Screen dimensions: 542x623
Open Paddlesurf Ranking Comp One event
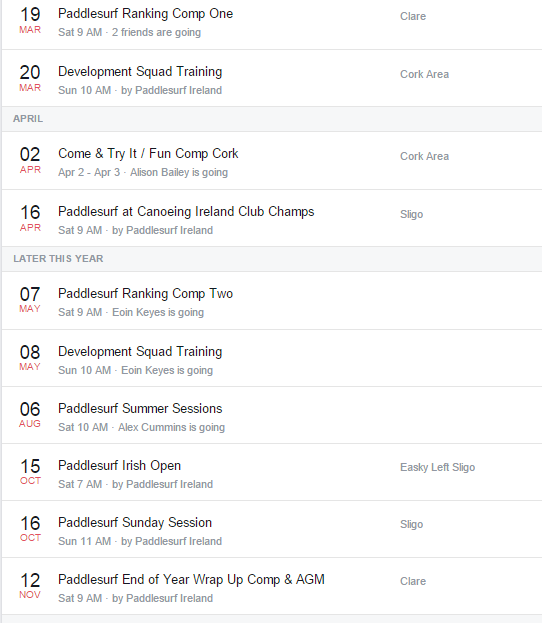(145, 14)
